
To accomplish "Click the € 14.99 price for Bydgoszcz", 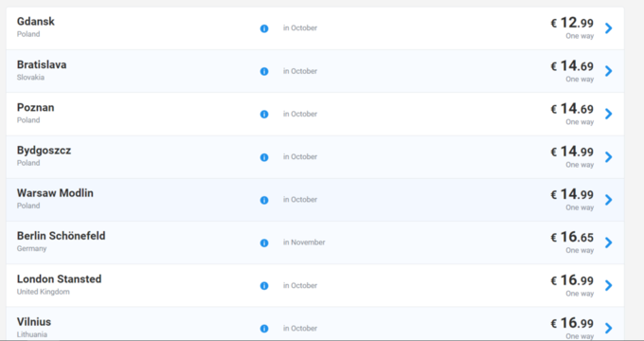I will [x=572, y=152].
